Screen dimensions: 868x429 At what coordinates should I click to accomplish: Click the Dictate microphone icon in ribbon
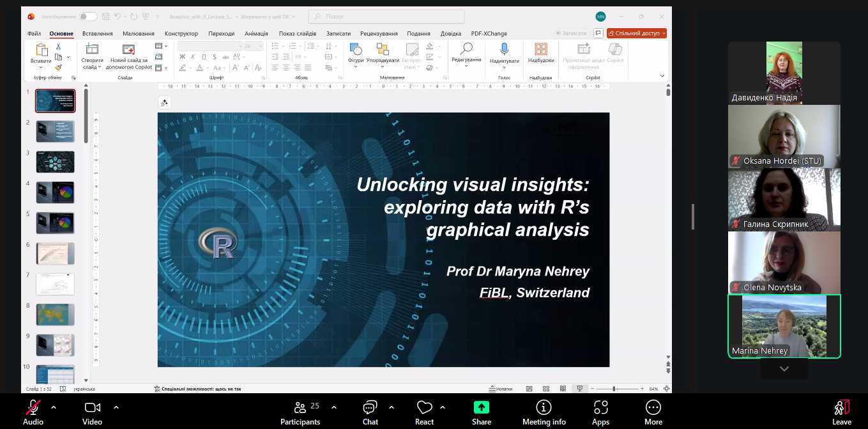[504, 50]
